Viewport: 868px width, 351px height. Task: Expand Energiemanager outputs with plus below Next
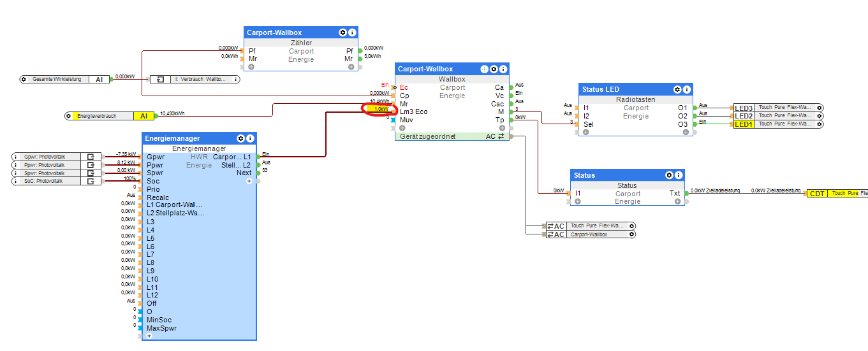249,181
